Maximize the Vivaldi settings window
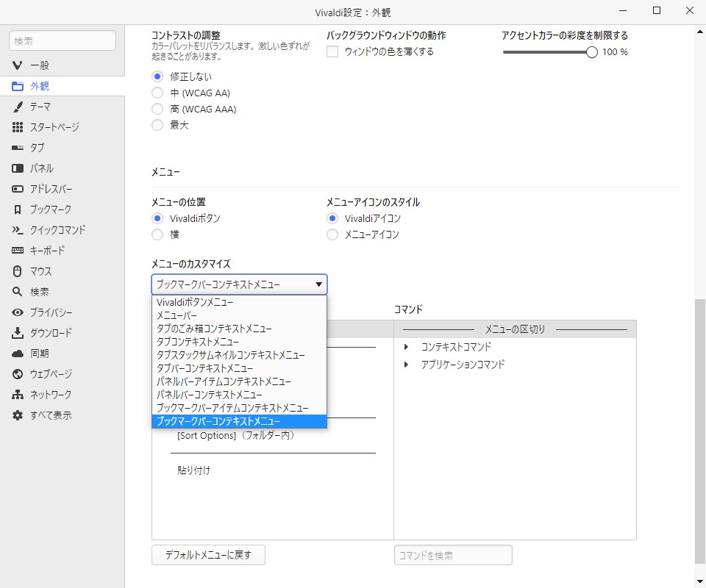Image resolution: width=706 pixels, height=588 pixels. point(657,10)
